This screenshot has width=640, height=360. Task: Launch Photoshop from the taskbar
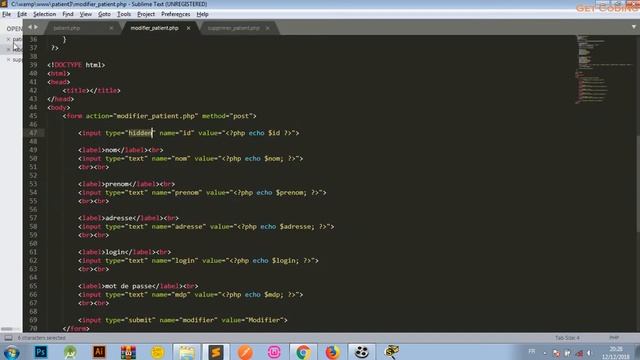(x=41, y=352)
